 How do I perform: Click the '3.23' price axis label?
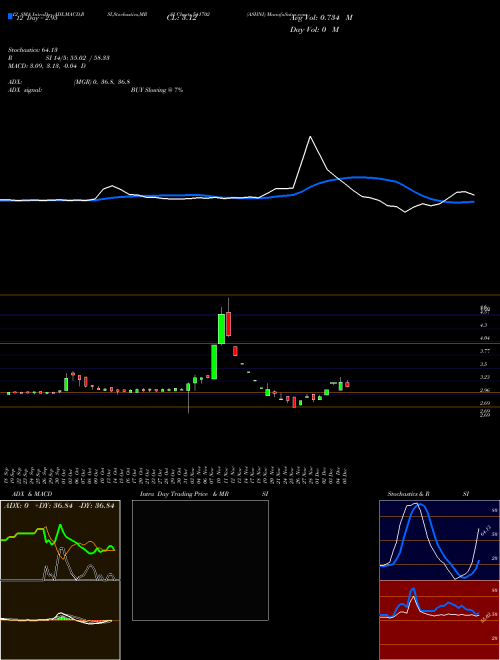[484, 377]
